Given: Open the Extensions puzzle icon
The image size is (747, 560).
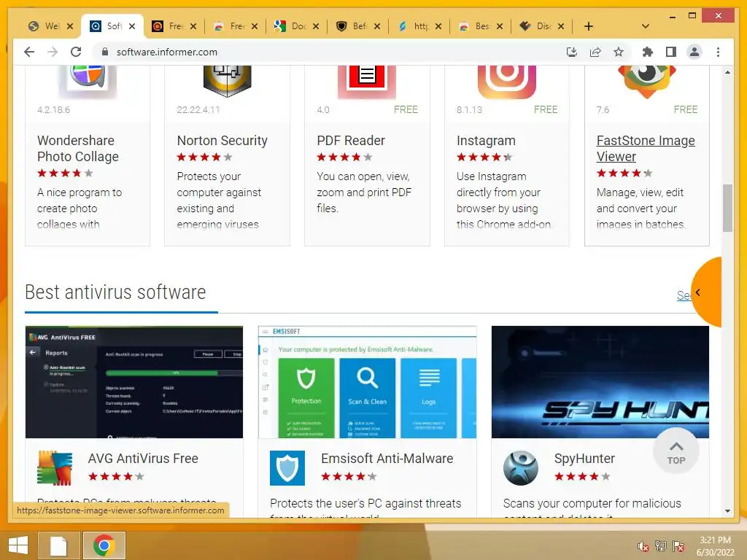Looking at the screenshot, I should click(648, 52).
